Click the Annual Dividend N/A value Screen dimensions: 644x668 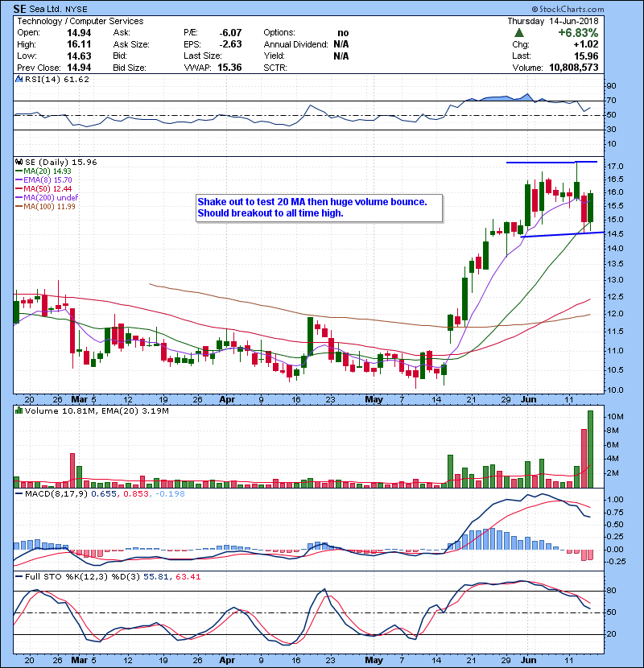[341, 44]
